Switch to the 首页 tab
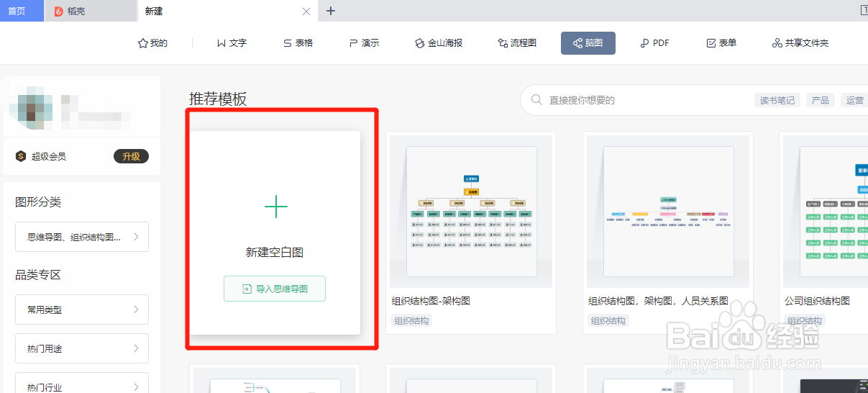Image resolution: width=868 pixels, height=393 pixels. click(22, 11)
